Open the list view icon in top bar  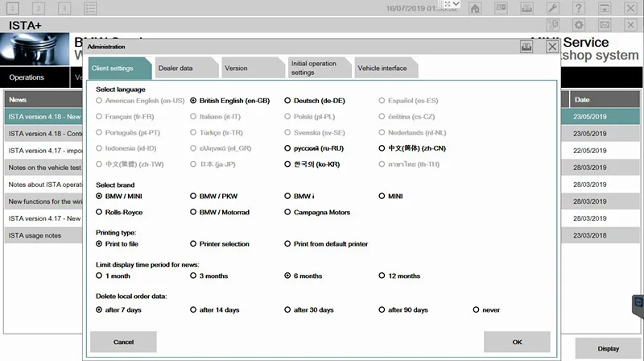pyautogui.click(x=90, y=8)
